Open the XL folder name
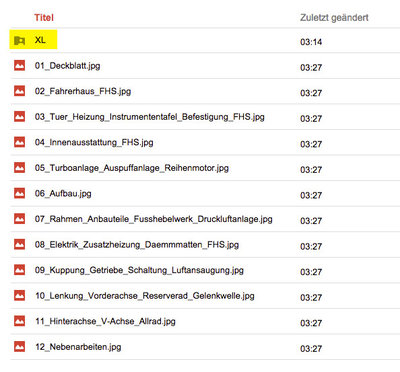 pyautogui.click(x=40, y=40)
